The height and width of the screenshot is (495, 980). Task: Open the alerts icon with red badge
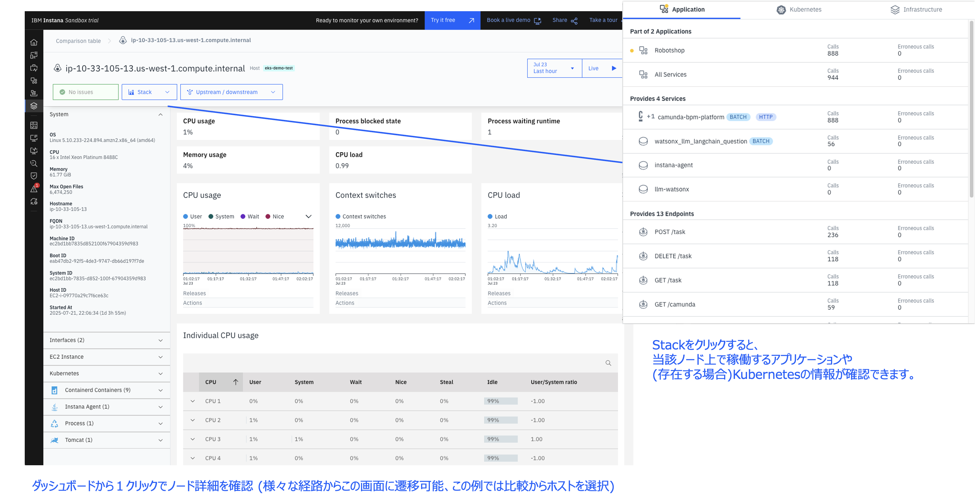34,189
